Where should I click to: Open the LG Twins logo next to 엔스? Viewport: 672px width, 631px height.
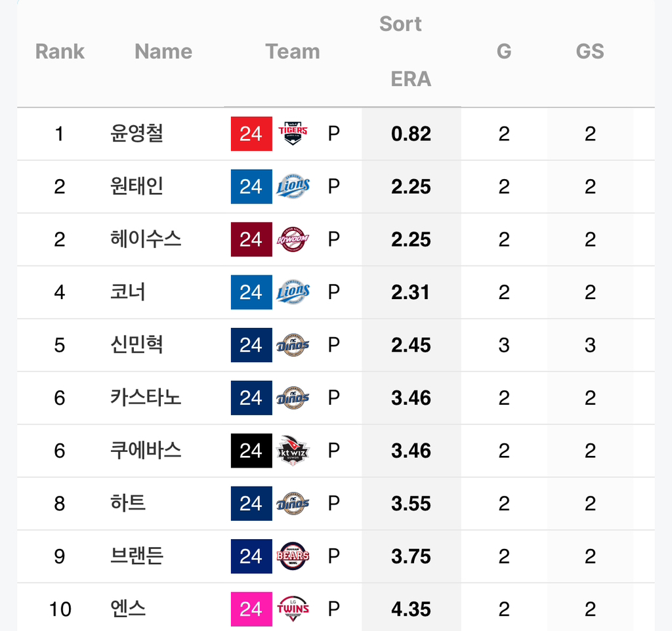click(x=293, y=609)
